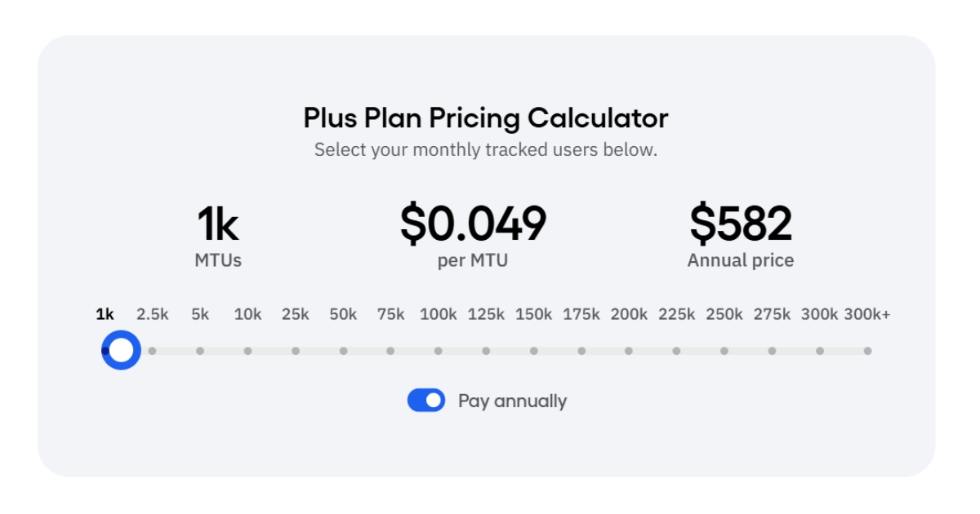Select the 125k MTU mark

coord(486,351)
